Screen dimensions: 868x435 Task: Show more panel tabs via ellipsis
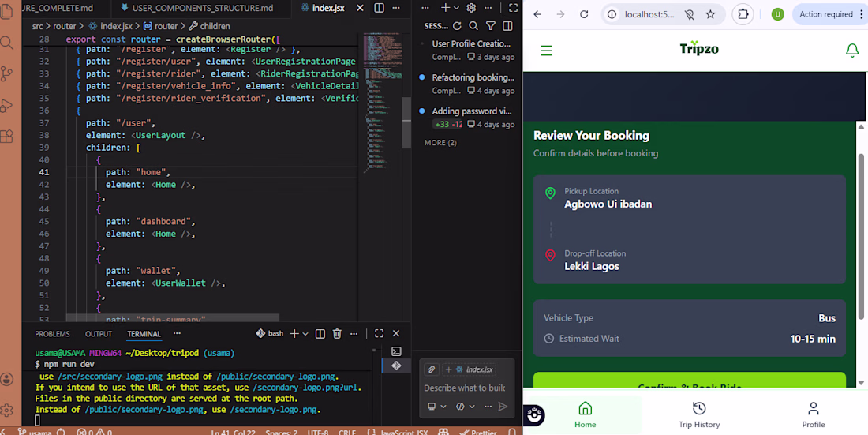pos(177,334)
